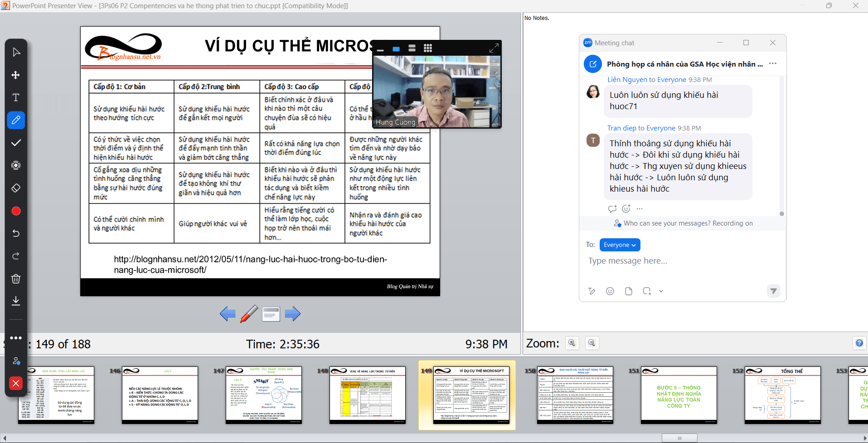Select the move annotation tool

click(16, 75)
